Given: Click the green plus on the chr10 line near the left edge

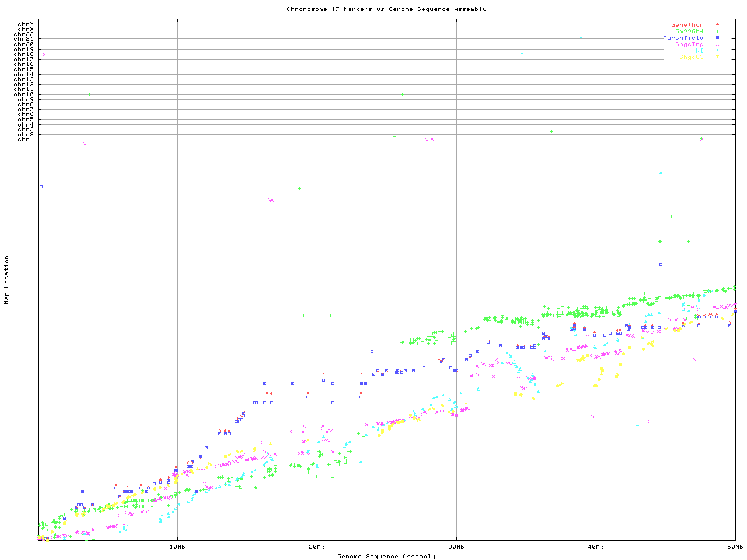Looking at the screenshot, I should 89,94.
